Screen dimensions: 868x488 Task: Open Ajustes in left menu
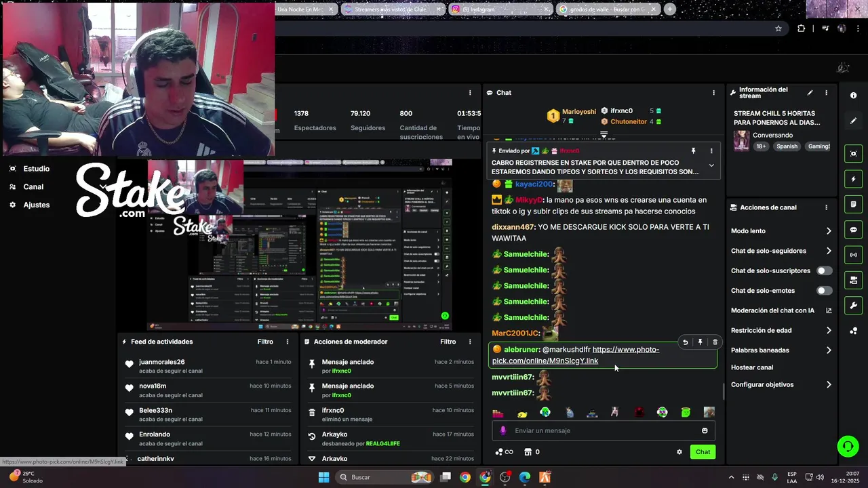pos(30,205)
